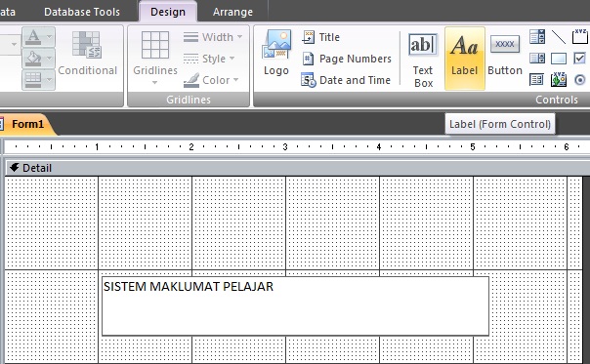Click the Gridlines group title
Screen dimensions: 590x364
189,100
